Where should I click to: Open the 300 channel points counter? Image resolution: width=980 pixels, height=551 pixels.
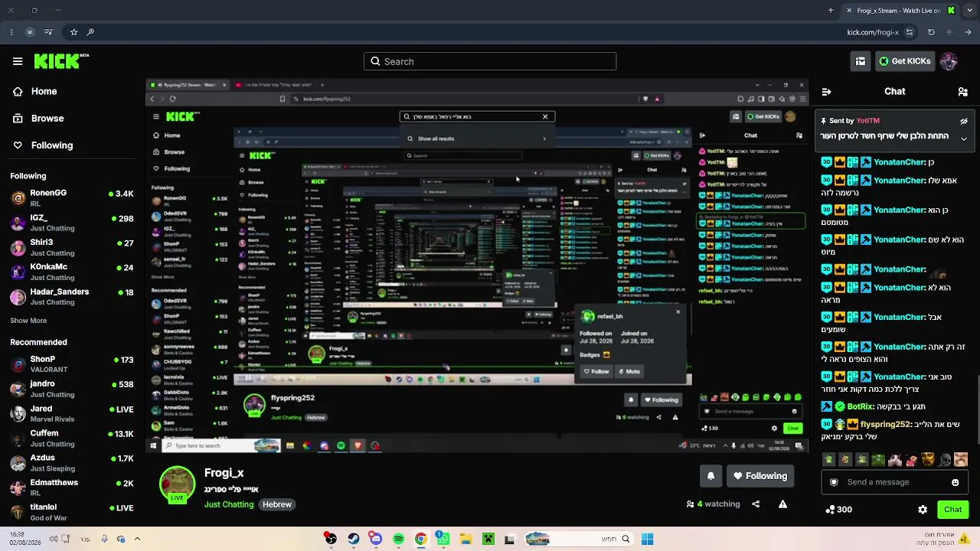(839, 510)
